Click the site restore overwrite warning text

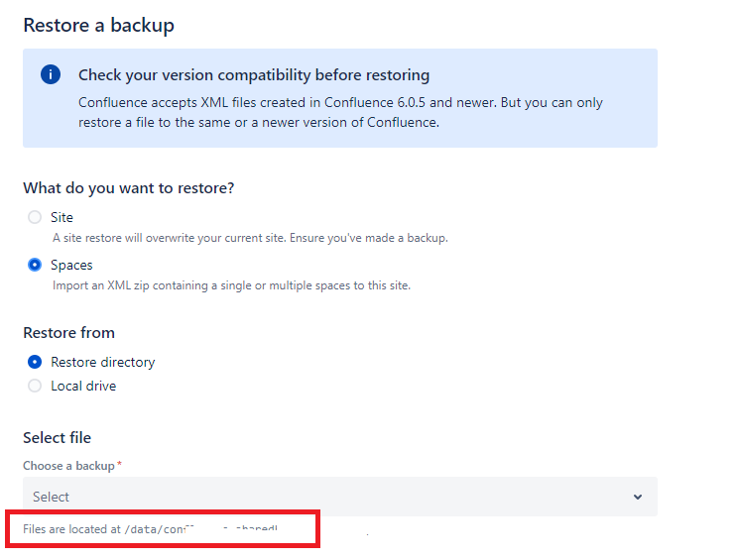[250, 238]
